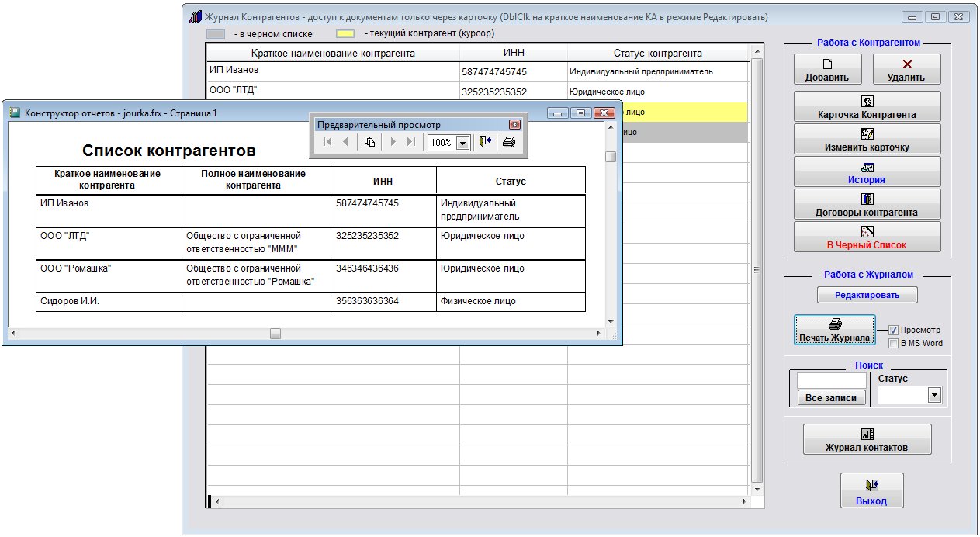Click the Go to Page icon in preview toolbar
980x537 pixels.
coord(370,142)
